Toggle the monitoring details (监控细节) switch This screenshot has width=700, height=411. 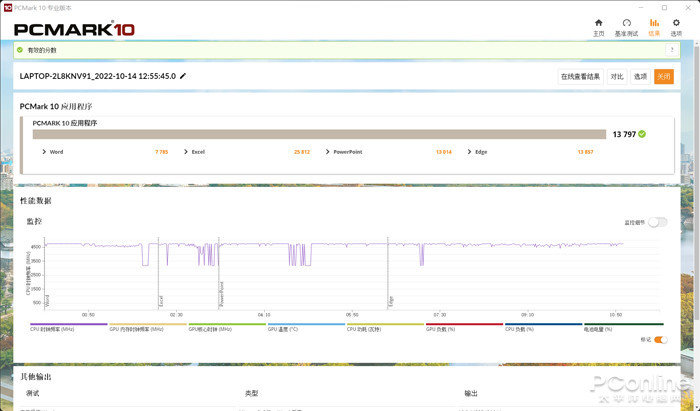click(658, 222)
